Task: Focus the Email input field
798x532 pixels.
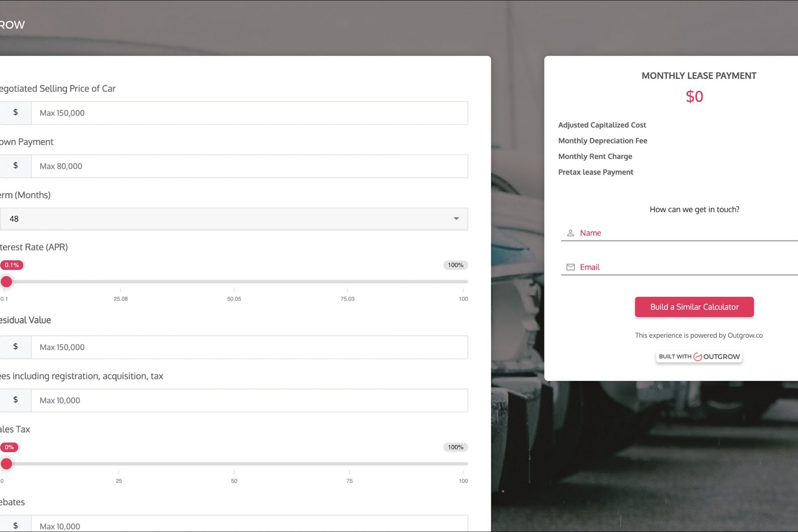Action: [x=687, y=267]
